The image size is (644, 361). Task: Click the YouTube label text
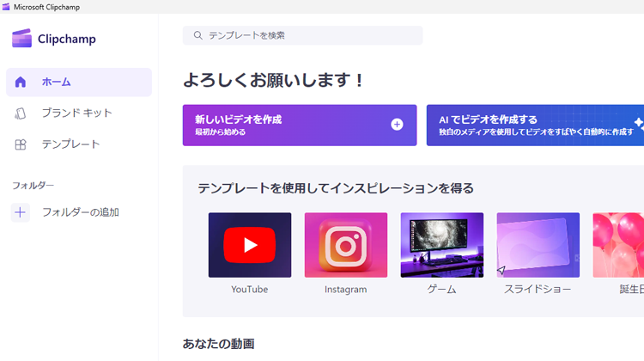click(x=250, y=290)
